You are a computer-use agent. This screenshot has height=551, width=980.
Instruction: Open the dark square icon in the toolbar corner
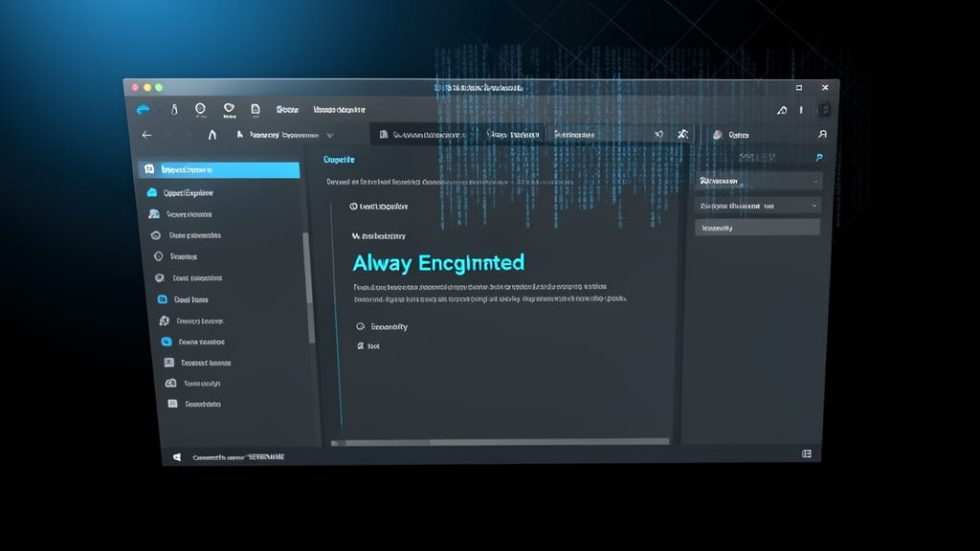pyautogui.click(x=824, y=109)
